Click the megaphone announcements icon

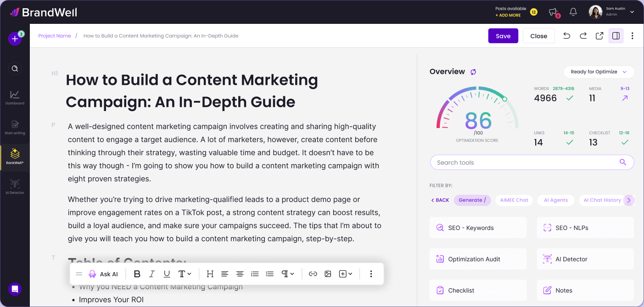coord(554,12)
